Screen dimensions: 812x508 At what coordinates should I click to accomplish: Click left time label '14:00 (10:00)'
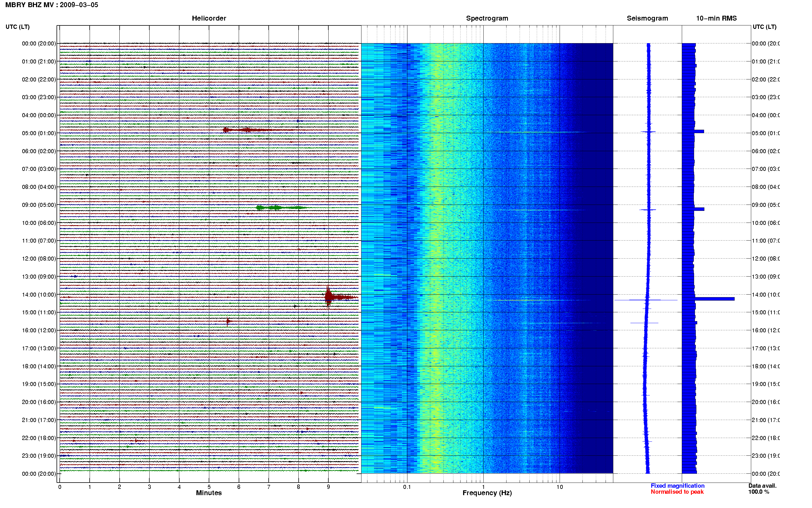click(x=39, y=295)
